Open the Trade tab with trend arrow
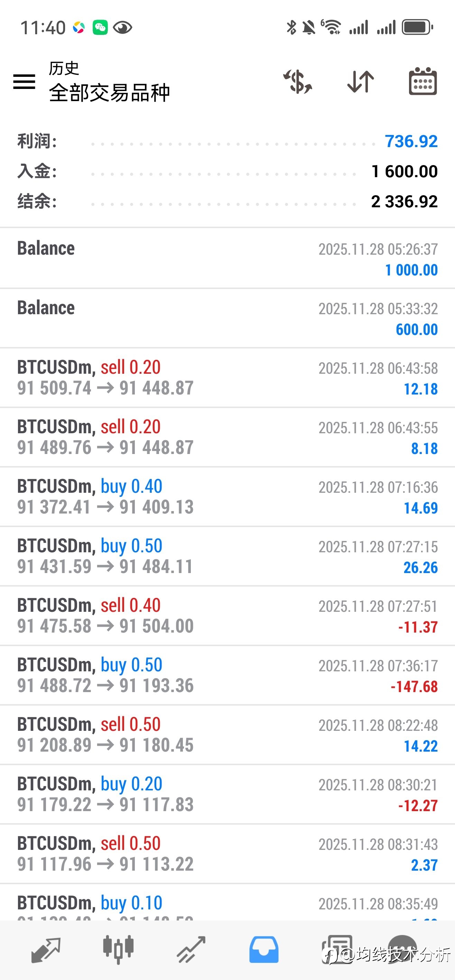455x980 pixels. 191,950
